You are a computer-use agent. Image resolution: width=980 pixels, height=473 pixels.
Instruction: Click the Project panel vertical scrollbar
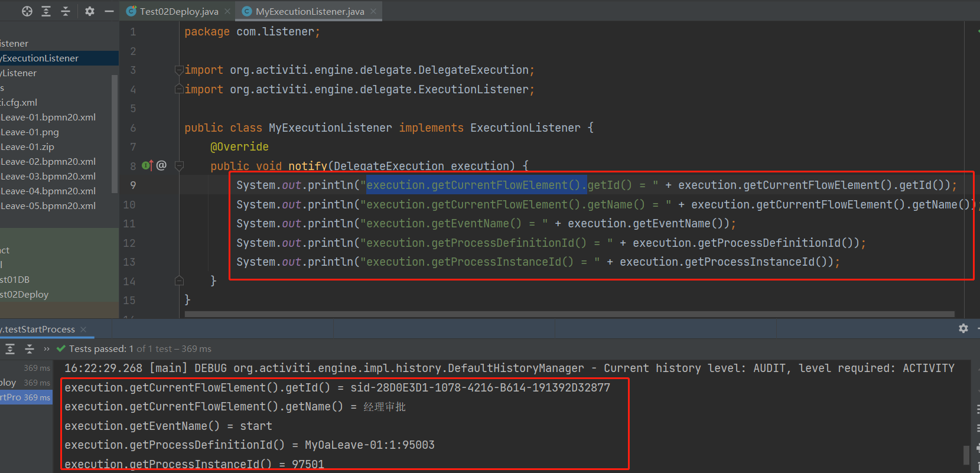pos(115,134)
